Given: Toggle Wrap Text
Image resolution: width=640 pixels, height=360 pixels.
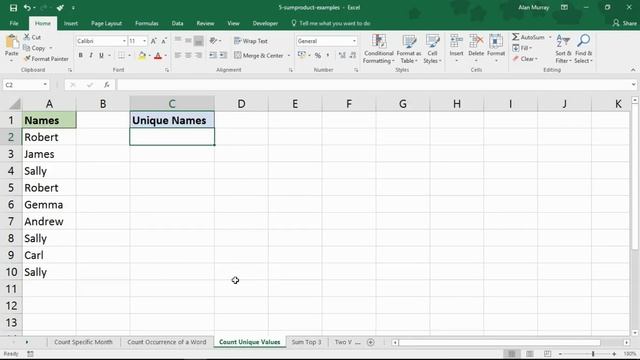Looking at the screenshot, I should (251, 41).
